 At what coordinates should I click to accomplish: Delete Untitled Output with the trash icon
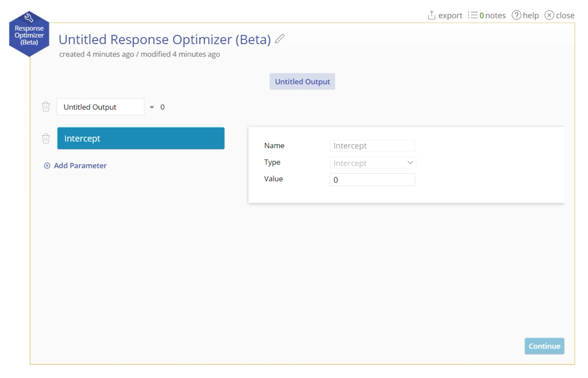(46, 107)
